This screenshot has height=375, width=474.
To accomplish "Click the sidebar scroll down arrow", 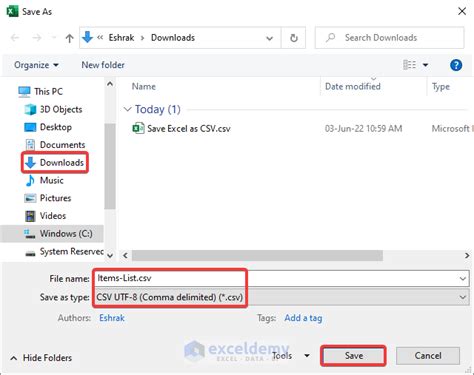I will [110, 255].
